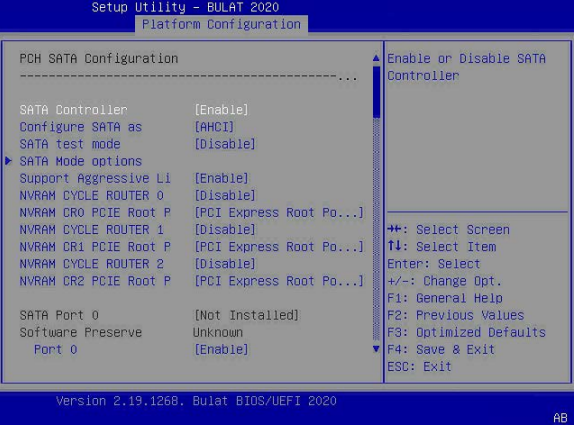The height and width of the screenshot is (426, 575).
Task: Click the Version 2.19.1268 footer text
Action: tap(196, 401)
